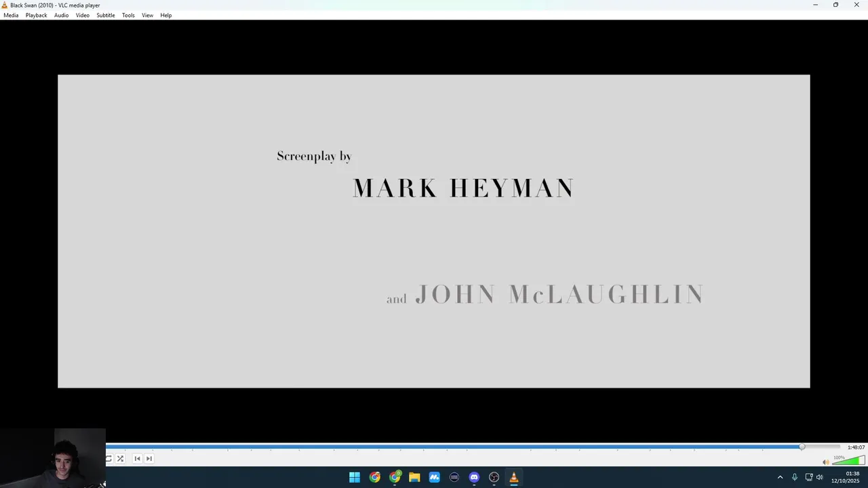Mute audio with the speaker icon
The width and height of the screenshot is (868, 488).
coord(825,462)
